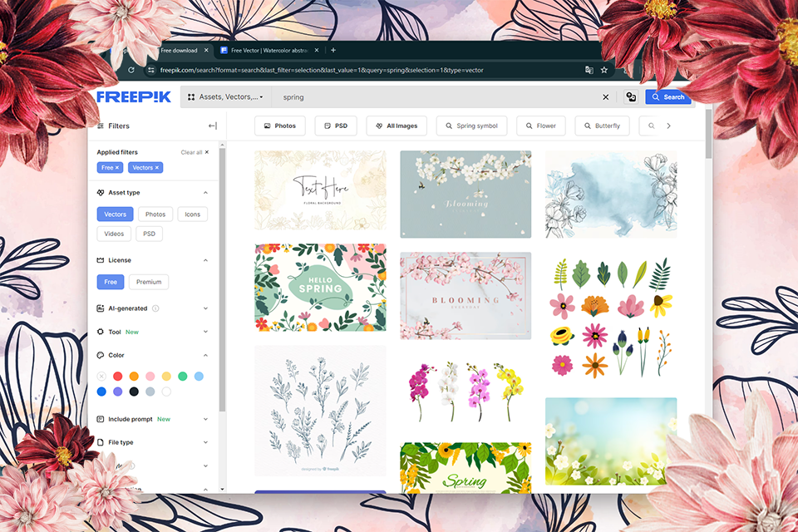798x532 pixels.
Task: Close the "Free Vector | Watercolor" tab
Action: [x=317, y=50]
